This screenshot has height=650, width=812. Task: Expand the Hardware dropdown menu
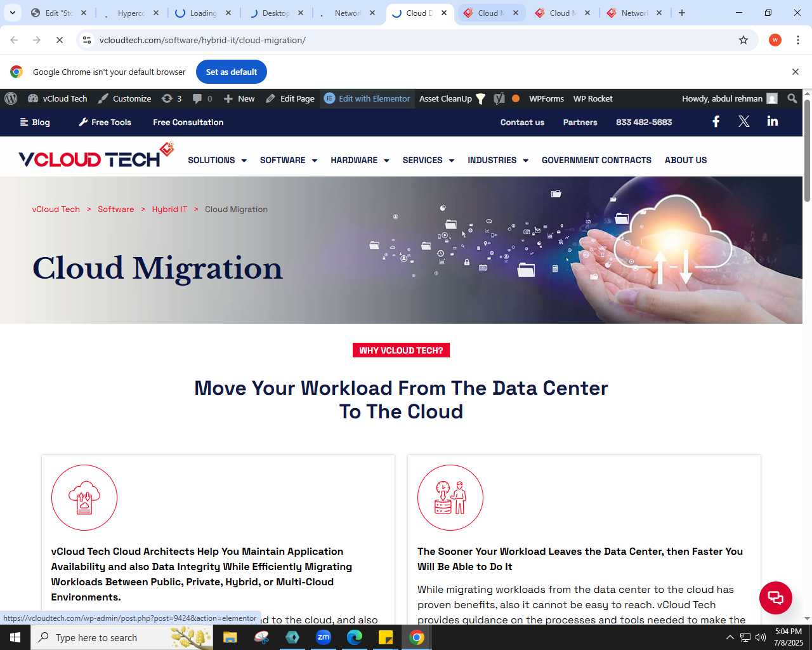click(360, 160)
